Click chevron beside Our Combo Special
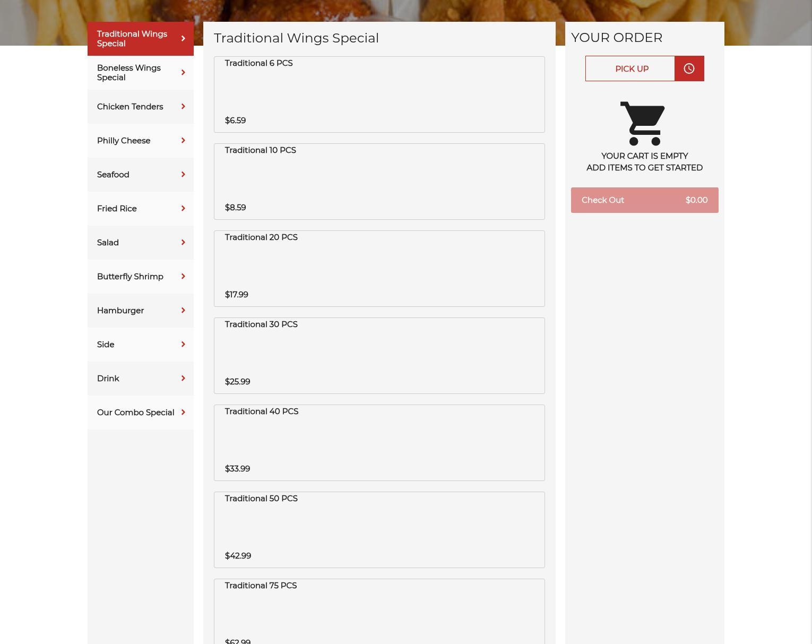The width and height of the screenshot is (812, 644). coord(183,413)
